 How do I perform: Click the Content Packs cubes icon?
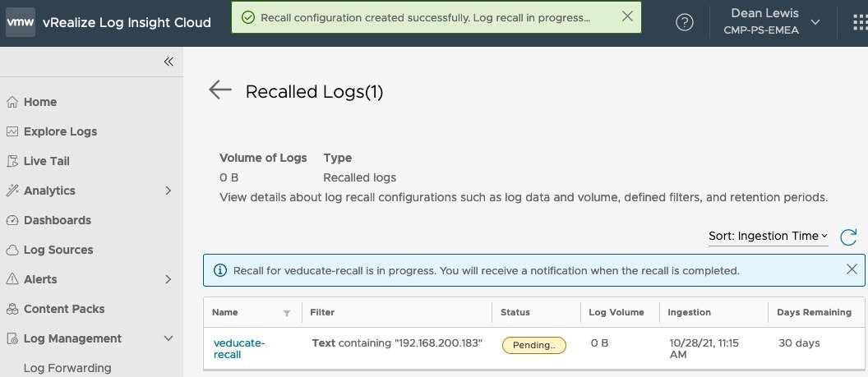[x=12, y=309]
